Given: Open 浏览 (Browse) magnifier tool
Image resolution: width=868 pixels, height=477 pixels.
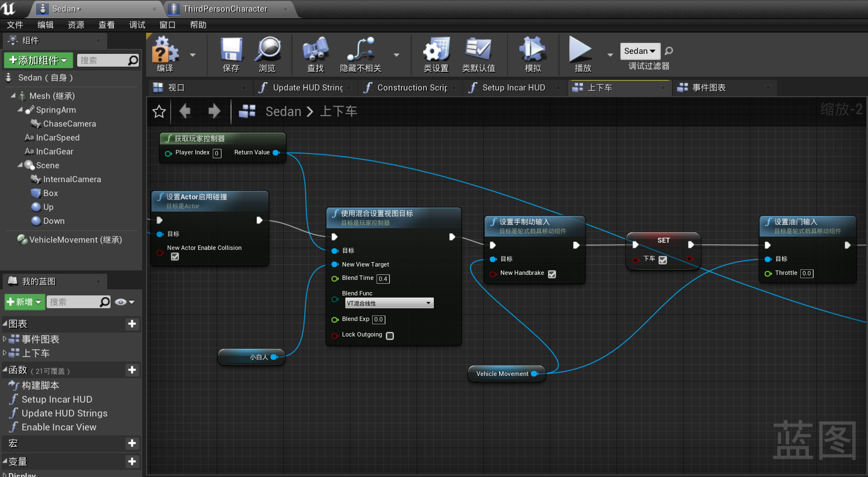Looking at the screenshot, I should tap(268, 50).
